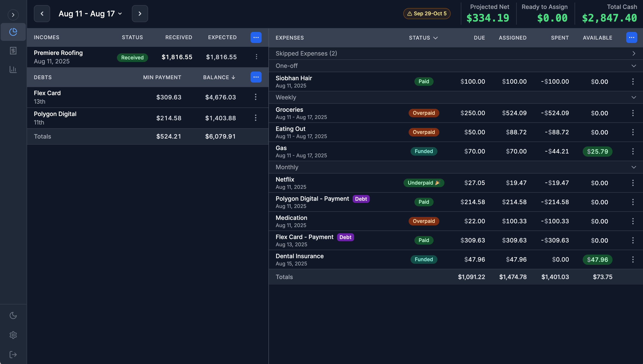Click the Projected Net $334.19 value
The image size is (643, 364).
[x=488, y=18]
